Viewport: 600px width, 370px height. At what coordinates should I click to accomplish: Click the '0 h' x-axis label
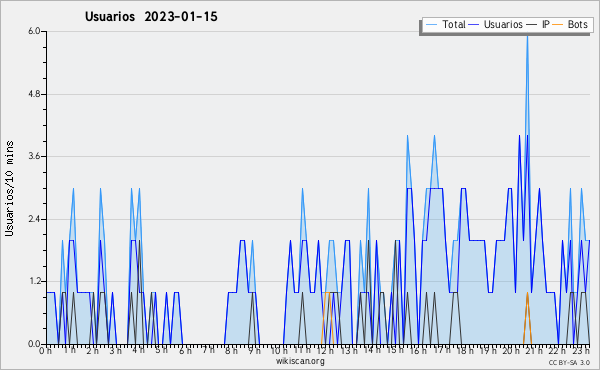pos(45,350)
